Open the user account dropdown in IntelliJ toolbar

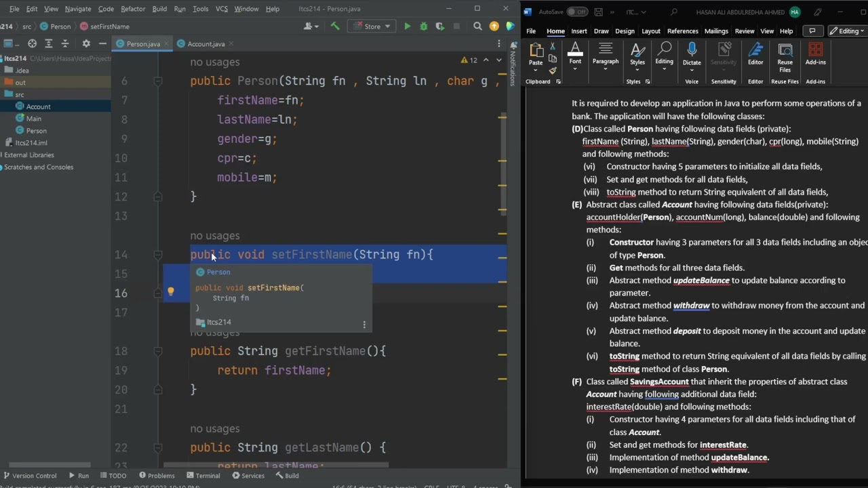coord(312,26)
